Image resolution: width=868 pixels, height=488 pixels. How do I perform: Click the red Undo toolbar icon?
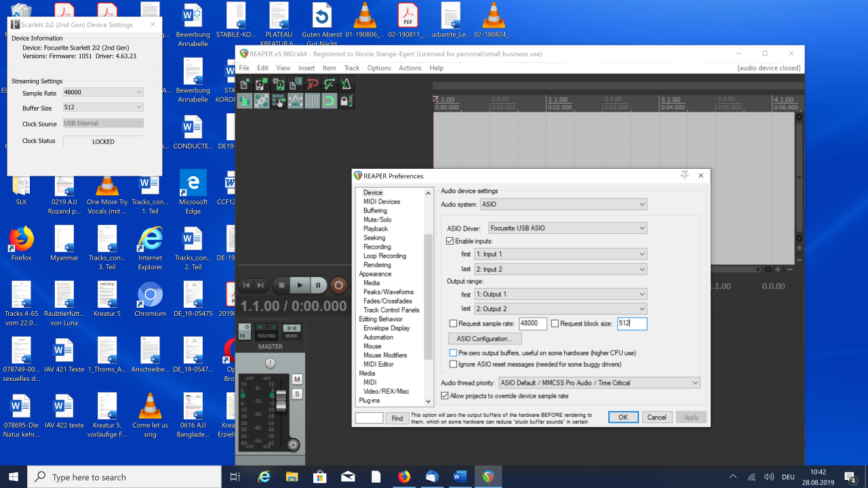[312, 84]
